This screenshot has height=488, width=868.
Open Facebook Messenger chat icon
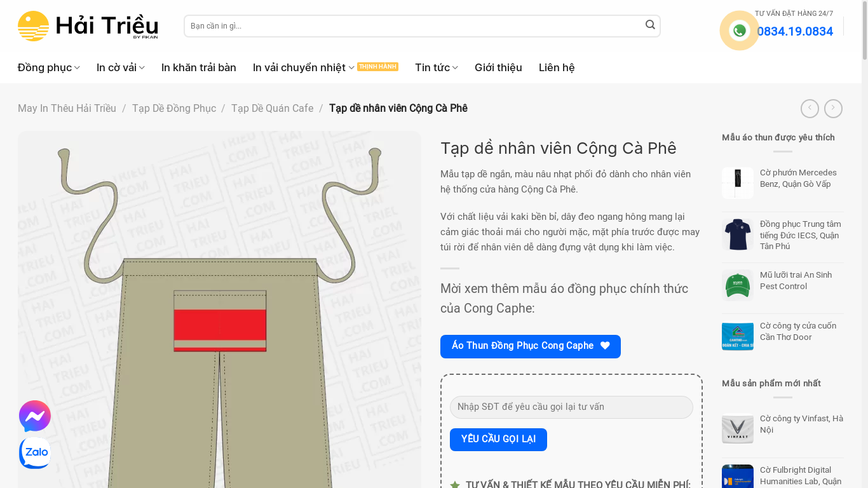pos(35,416)
